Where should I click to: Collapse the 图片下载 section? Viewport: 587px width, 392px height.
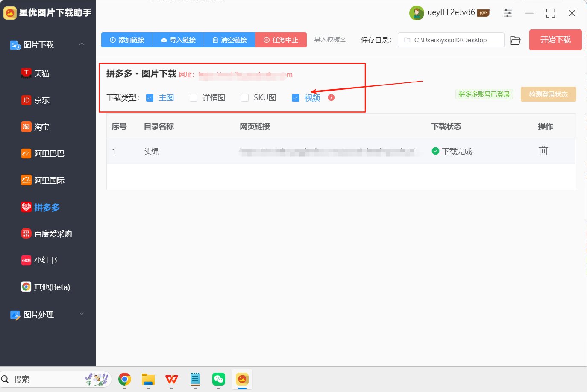pyautogui.click(x=48, y=44)
